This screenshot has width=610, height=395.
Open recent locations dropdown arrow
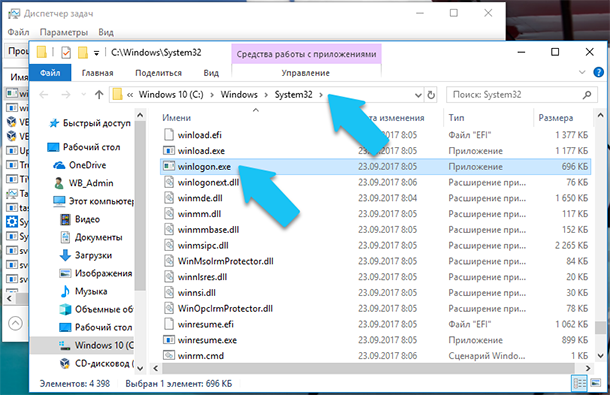click(83, 95)
